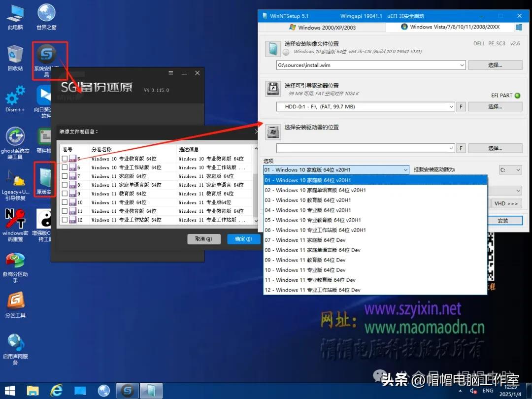Click the volume list vertical scrollbar
This screenshot has height=399, width=532.
tap(255, 187)
